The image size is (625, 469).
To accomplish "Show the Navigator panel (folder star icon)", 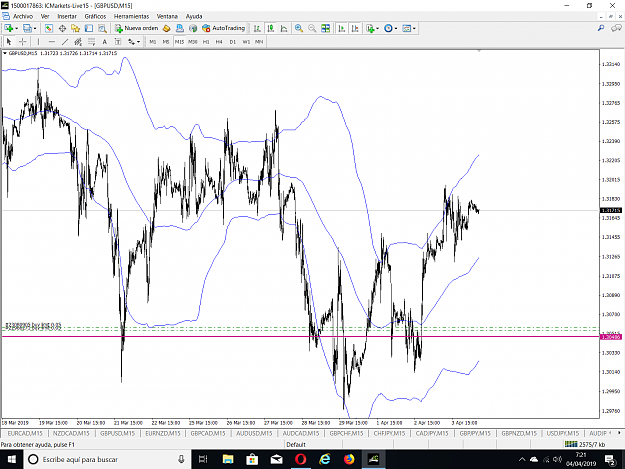I will [75, 28].
